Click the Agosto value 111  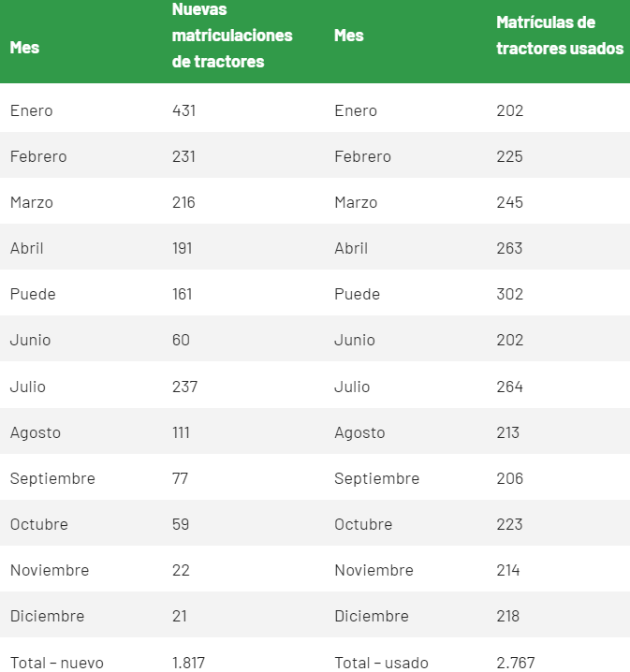tap(181, 432)
